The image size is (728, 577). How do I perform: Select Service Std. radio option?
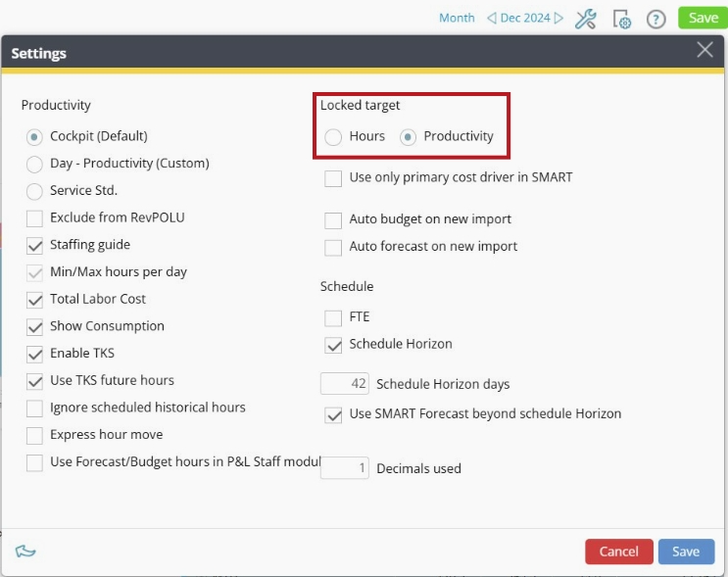tap(34, 191)
